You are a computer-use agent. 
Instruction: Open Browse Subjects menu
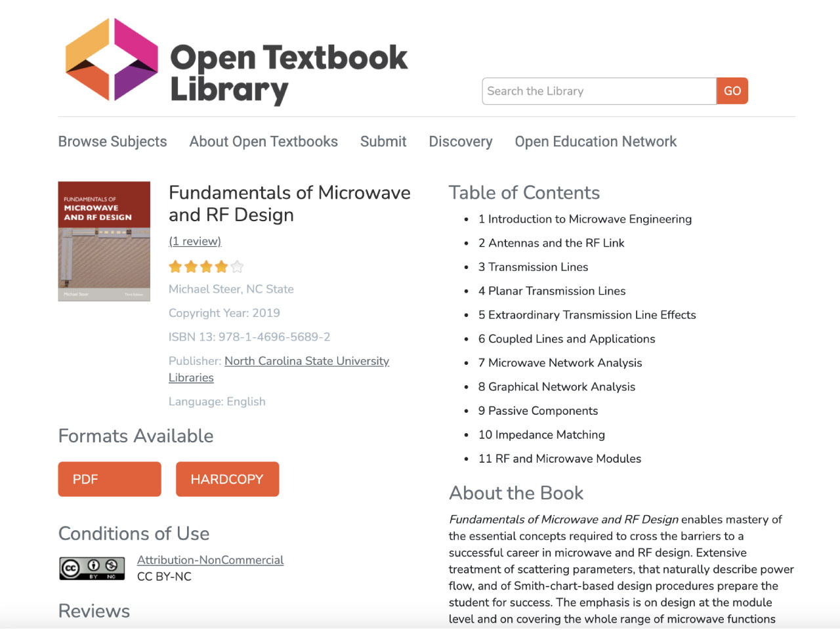pyautogui.click(x=112, y=142)
